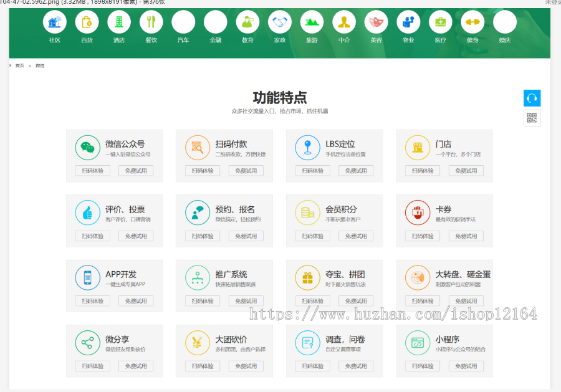Click the blue headset icon on the right edge
This screenshot has width=561, height=392.
532,98
